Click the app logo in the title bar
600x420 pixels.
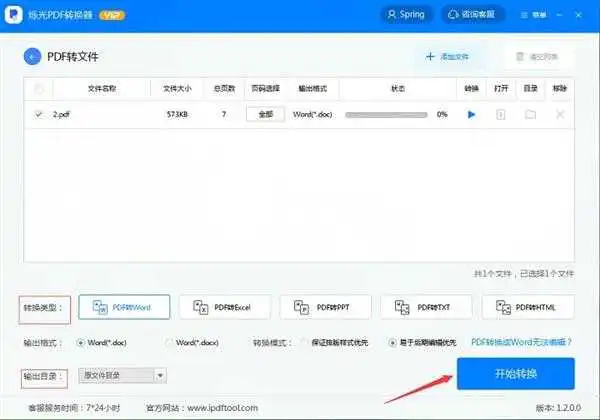15,15
